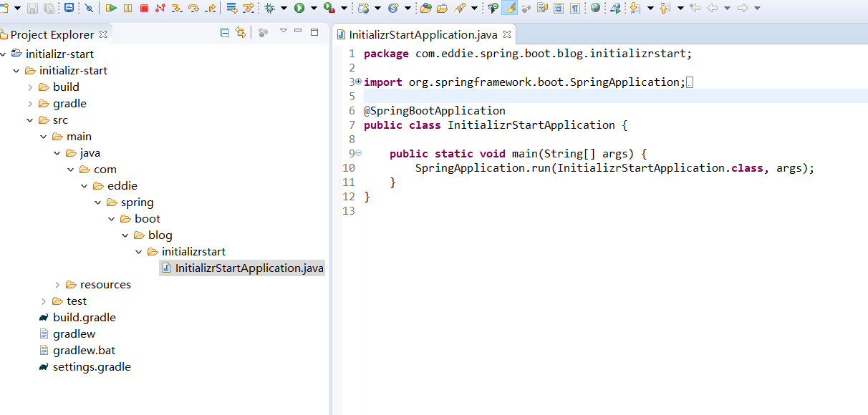Collapse the java folder
868x415 pixels.
coord(57,153)
